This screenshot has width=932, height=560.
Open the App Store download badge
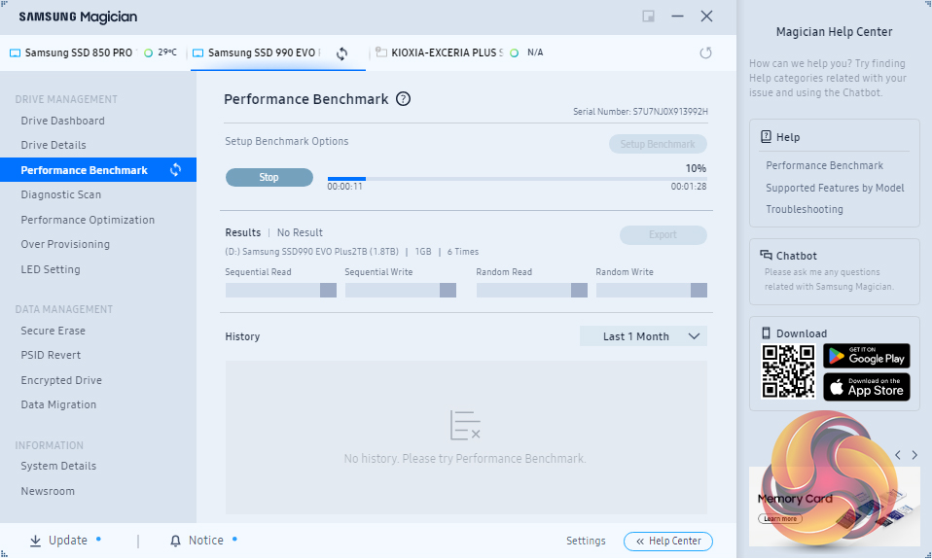[866, 387]
